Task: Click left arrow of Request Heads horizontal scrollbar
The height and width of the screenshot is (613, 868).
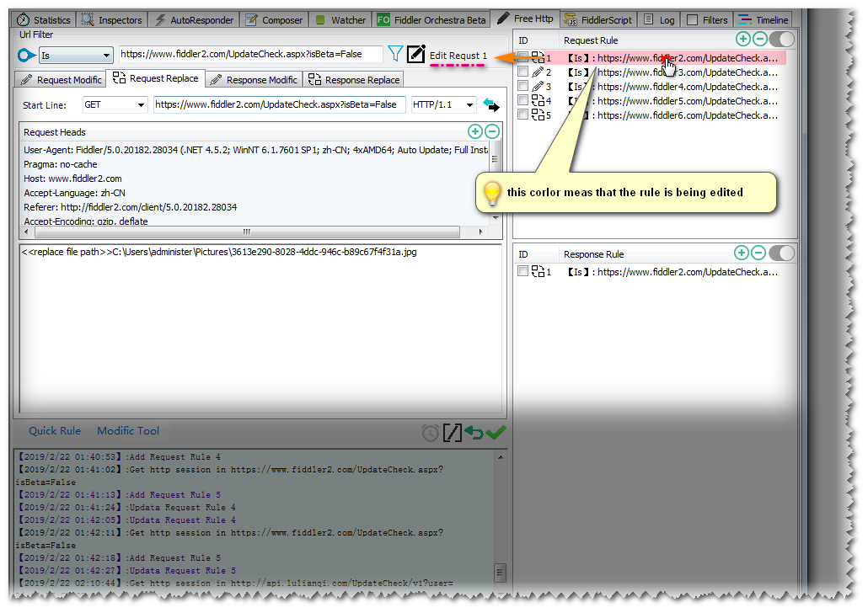Action: (x=27, y=232)
